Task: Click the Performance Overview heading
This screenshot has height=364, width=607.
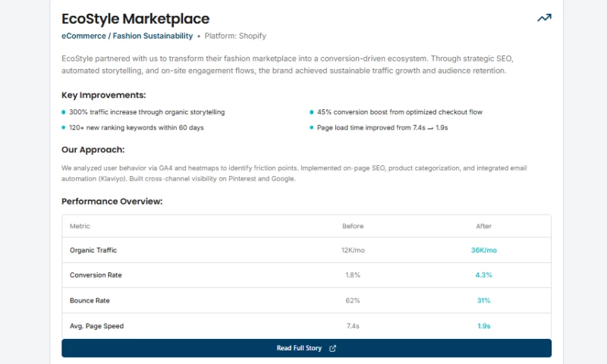Action: coord(112,202)
